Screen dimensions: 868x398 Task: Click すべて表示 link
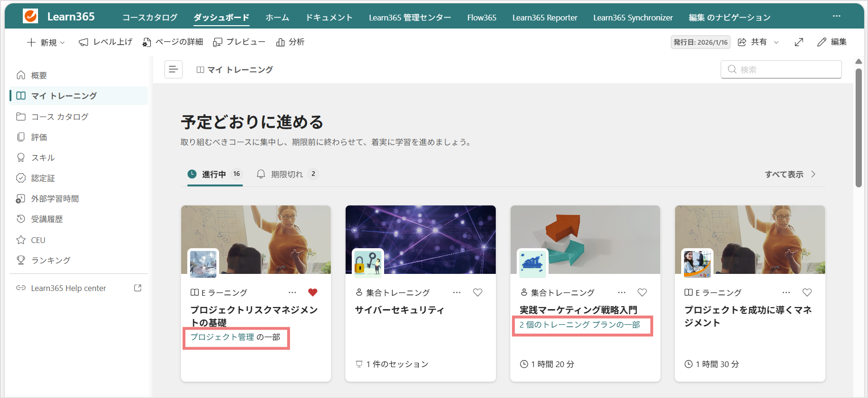point(790,174)
